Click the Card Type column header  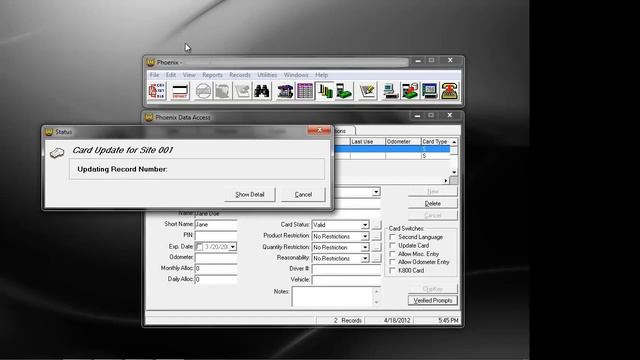[435, 142]
